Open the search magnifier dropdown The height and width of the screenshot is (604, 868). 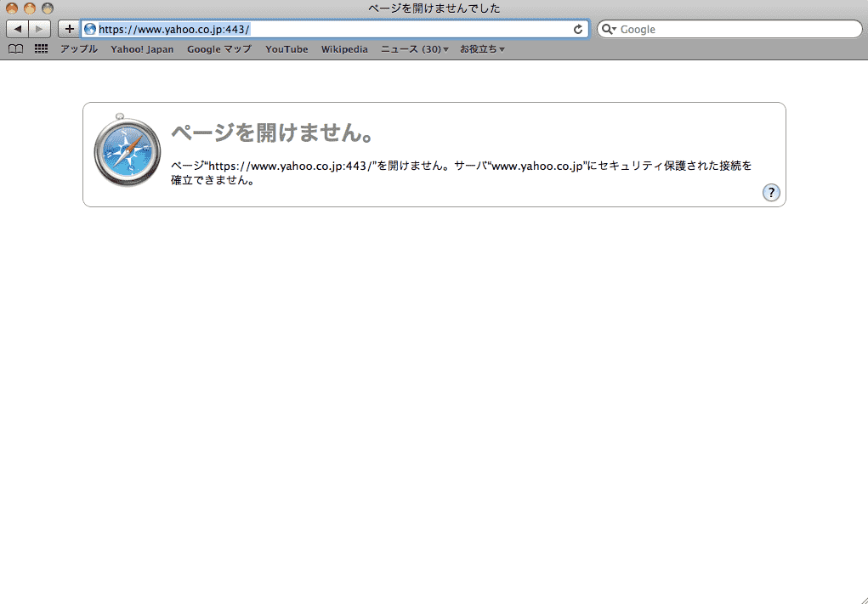coord(609,30)
